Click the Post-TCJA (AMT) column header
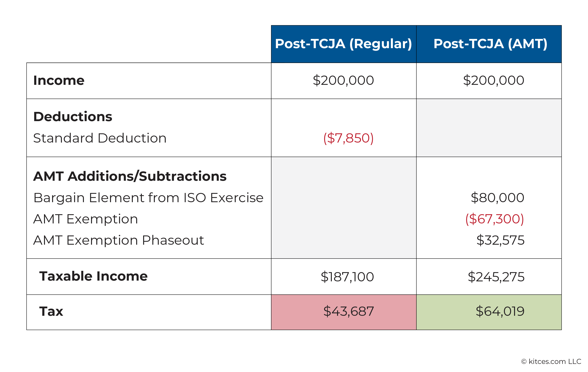This screenshot has width=588, height=372. tap(490, 44)
